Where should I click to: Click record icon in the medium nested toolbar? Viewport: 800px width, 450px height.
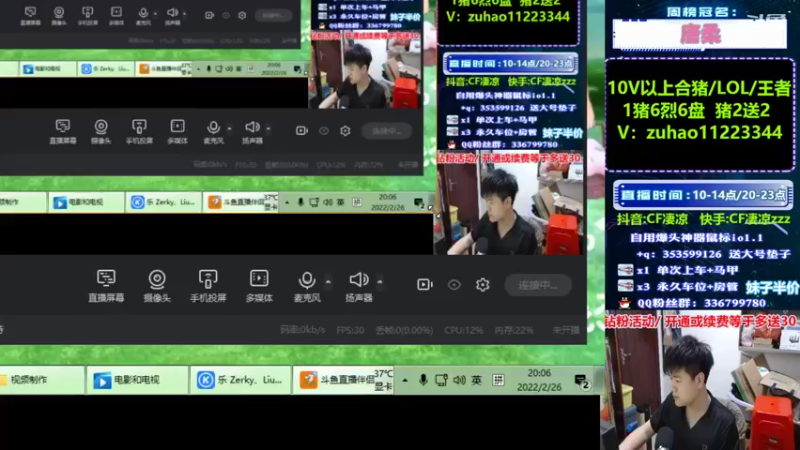coord(302,131)
